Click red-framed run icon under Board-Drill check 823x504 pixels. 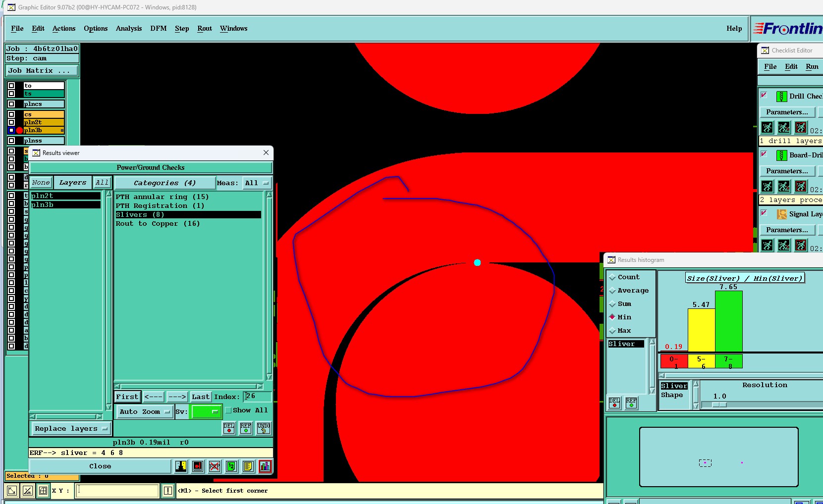[x=801, y=187]
